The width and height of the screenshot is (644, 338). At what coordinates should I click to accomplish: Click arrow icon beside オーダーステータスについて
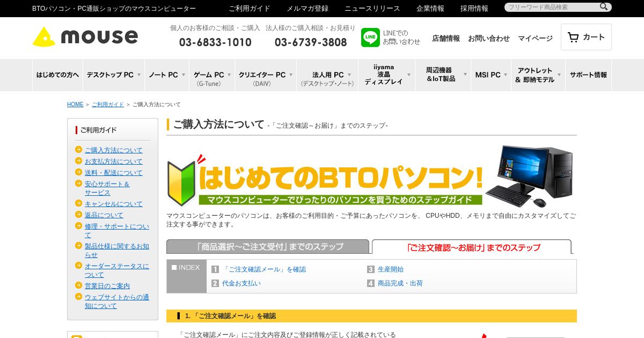point(79,266)
